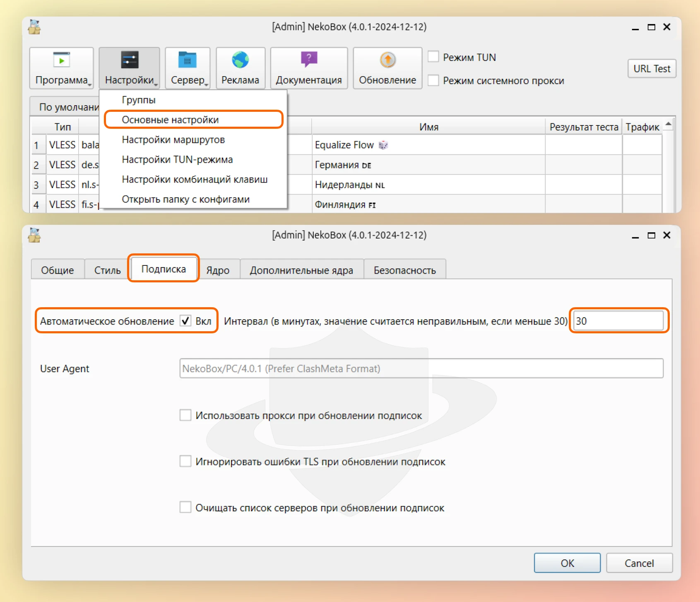Click NekoBox app icon in top title bar

[x=34, y=27]
